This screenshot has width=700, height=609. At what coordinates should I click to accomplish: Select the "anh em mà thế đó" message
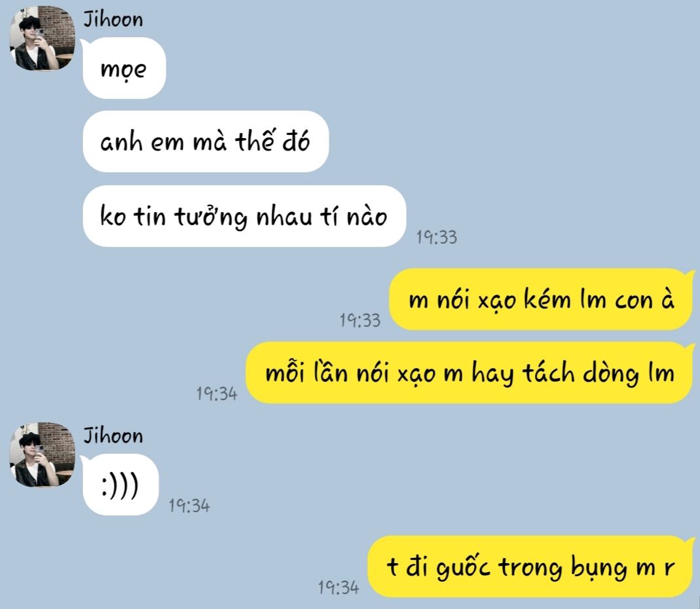click(x=206, y=141)
